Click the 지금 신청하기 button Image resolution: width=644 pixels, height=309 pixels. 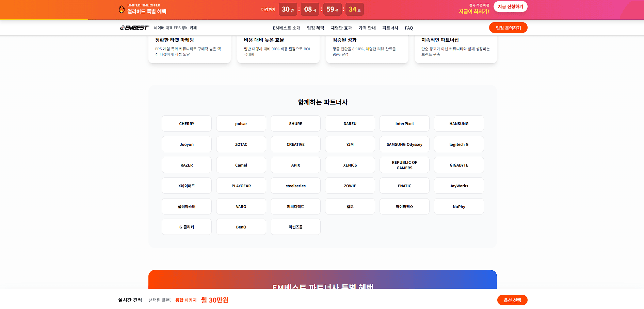pyautogui.click(x=510, y=6)
